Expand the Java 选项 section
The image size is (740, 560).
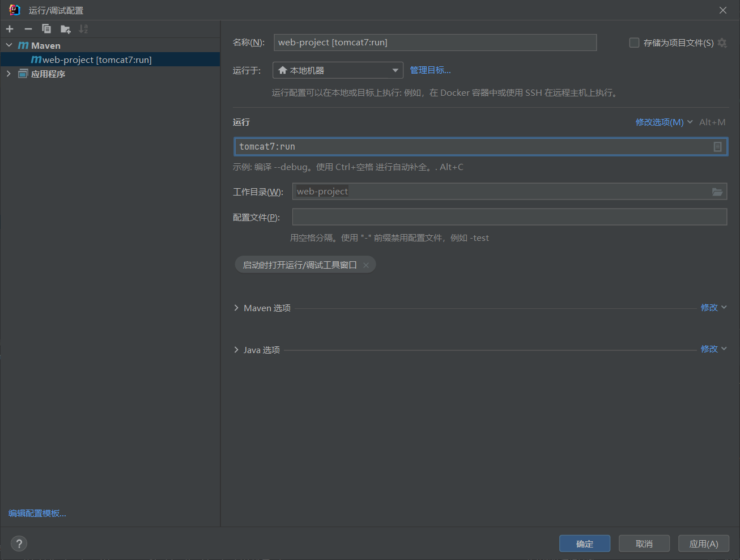[x=236, y=350]
